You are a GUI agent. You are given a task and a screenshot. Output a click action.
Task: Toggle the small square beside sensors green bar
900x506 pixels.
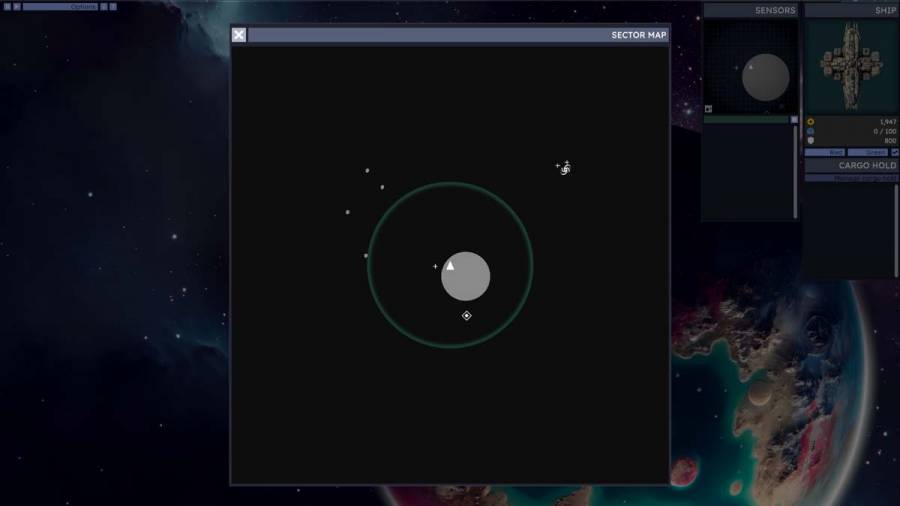(795, 119)
